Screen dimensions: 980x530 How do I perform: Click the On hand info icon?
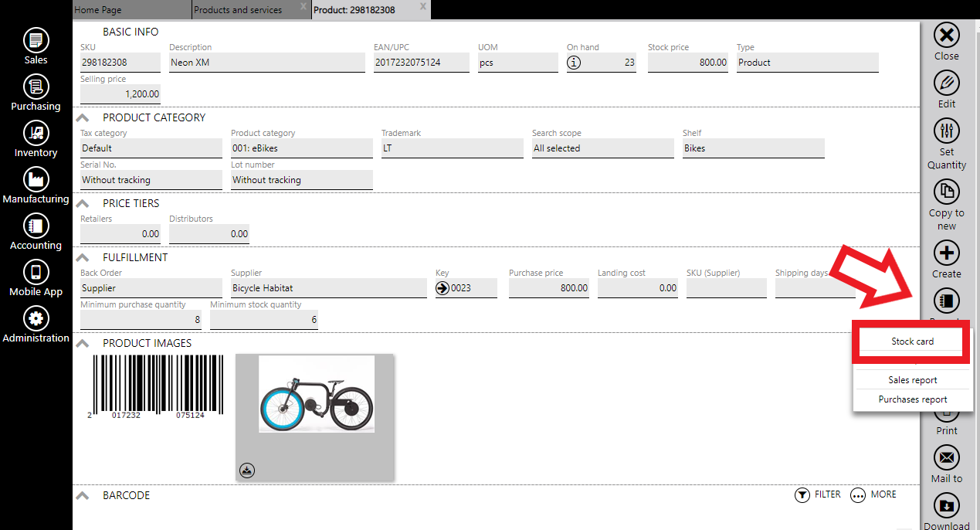tap(574, 63)
